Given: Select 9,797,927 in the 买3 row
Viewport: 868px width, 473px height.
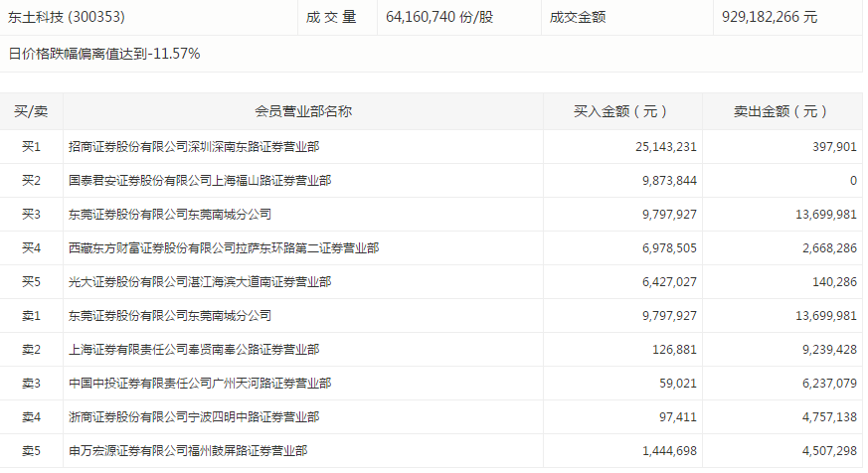Looking at the screenshot, I should [669, 214].
